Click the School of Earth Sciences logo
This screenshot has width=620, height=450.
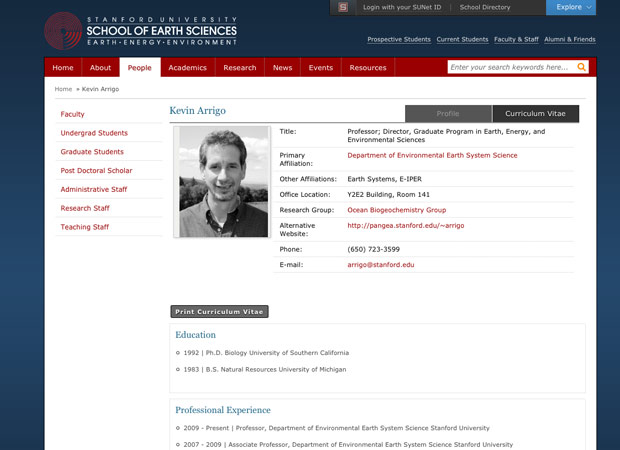pyautogui.click(x=141, y=31)
